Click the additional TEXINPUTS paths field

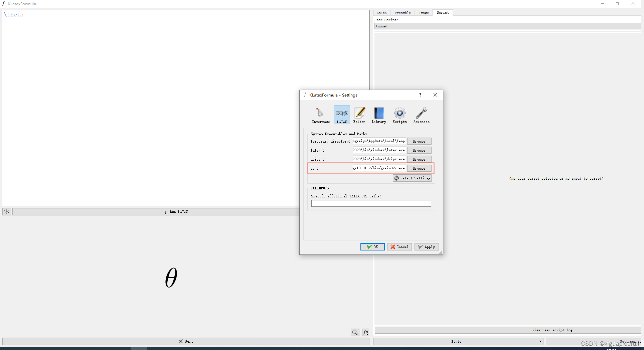click(x=370, y=203)
